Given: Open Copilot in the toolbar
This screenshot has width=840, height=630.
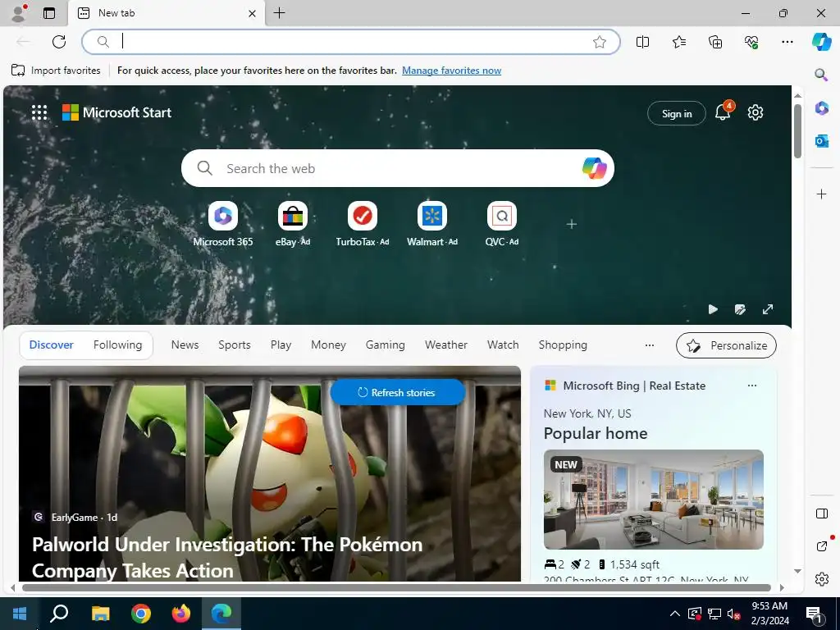Looking at the screenshot, I should click(821, 42).
